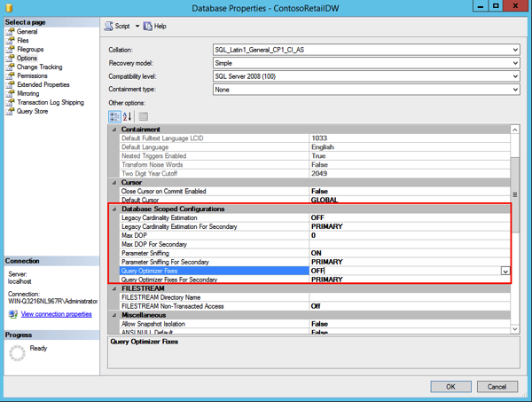Open the Filegroups page
Image resolution: width=532 pixels, height=402 pixels.
click(30, 49)
